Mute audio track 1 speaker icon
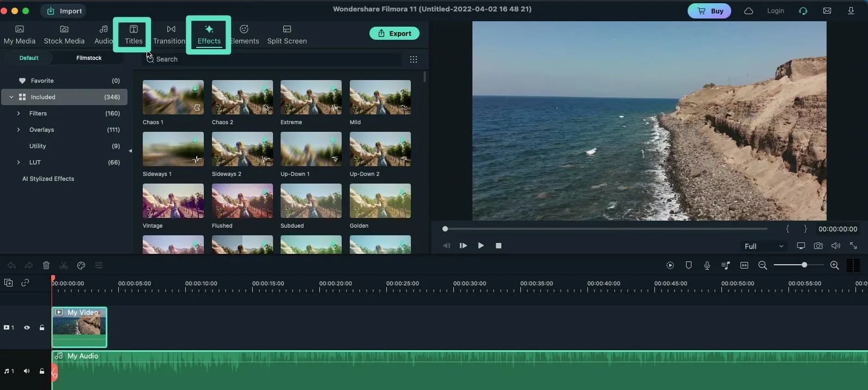Viewport: 868px width, 390px height. click(27, 371)
